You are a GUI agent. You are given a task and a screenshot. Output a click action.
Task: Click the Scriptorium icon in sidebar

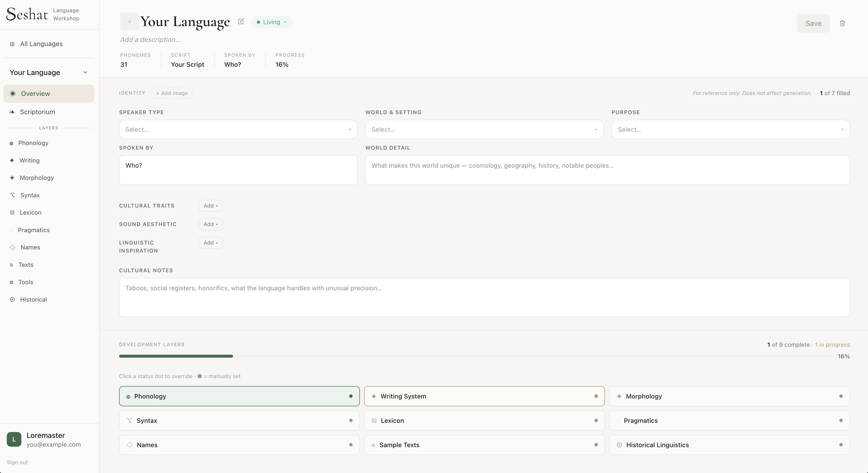click(12, 112)
